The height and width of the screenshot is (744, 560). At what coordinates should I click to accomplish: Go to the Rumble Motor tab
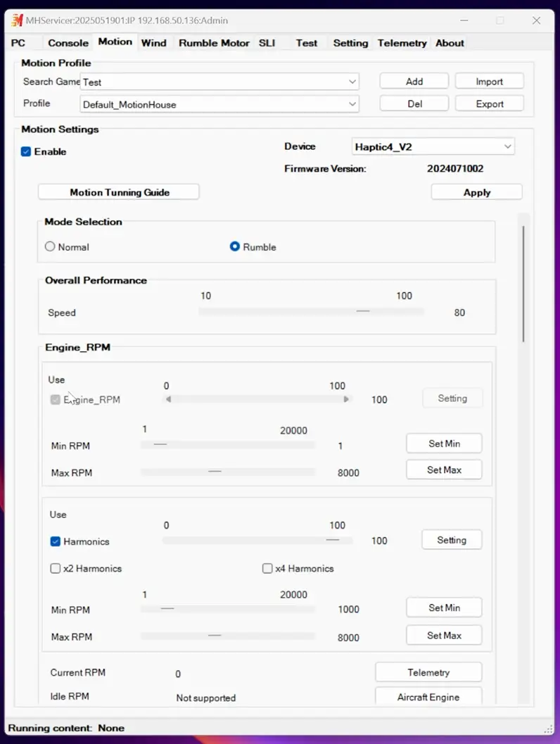[214, 43]
